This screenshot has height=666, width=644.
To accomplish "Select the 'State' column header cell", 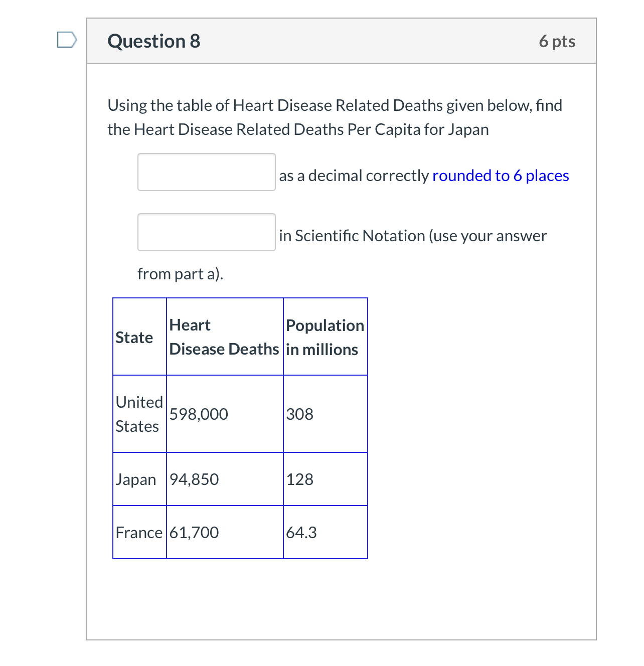I will [134, 338].
